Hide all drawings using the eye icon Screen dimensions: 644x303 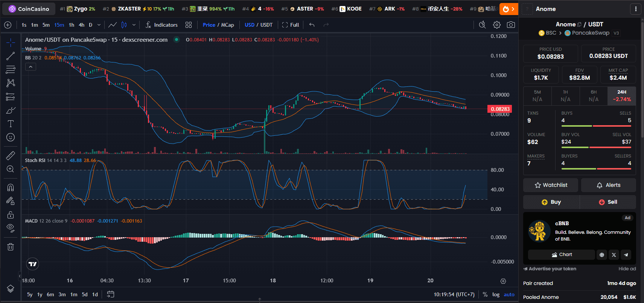point(11,228)
